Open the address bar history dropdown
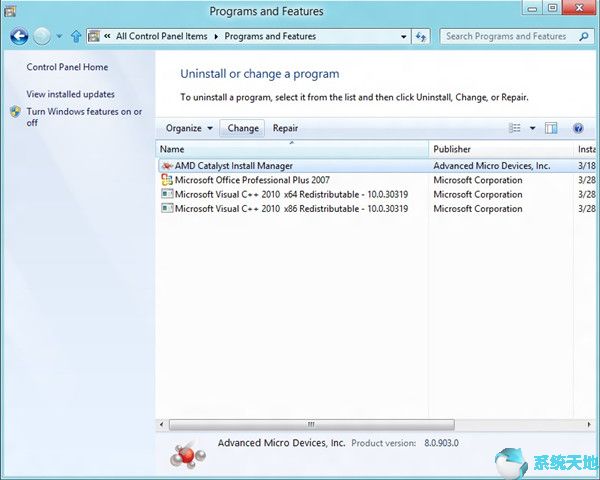Viewport: 600px width, 480px height. 403,37
